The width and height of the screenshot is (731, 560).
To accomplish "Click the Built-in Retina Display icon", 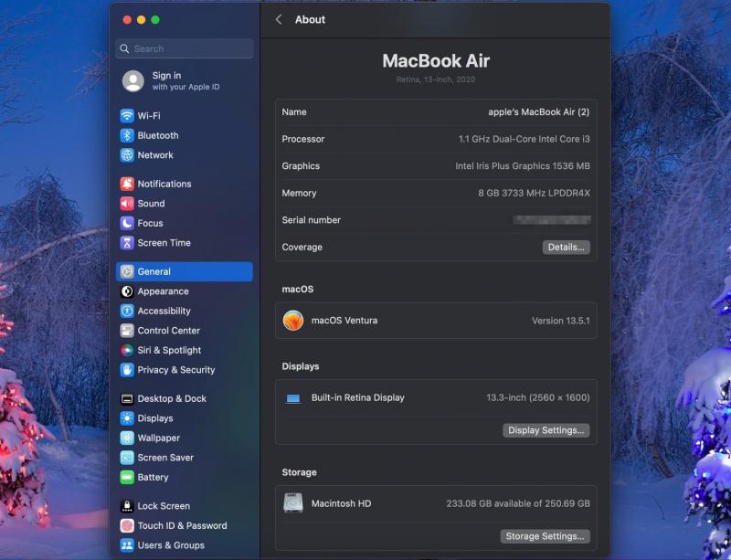I will (293, 397).
